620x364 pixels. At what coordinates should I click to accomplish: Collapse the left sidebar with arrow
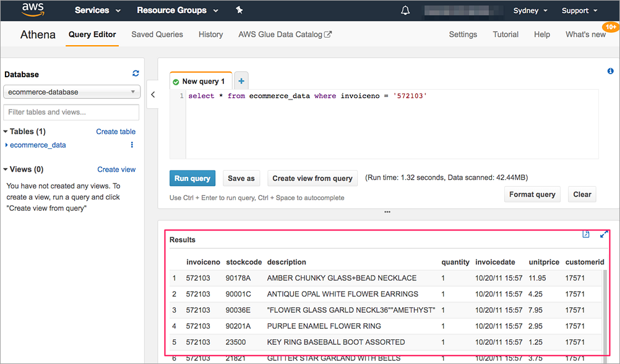[x=153, y=95]
